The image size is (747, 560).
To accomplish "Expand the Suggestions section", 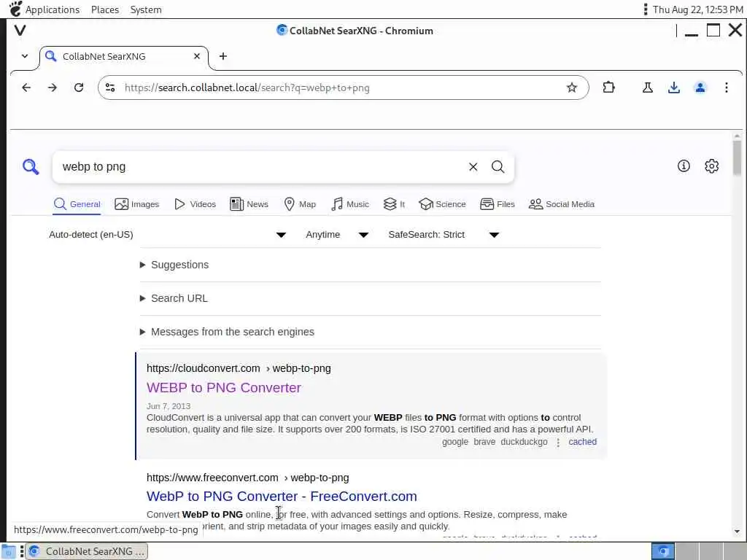I will [174, 265].
